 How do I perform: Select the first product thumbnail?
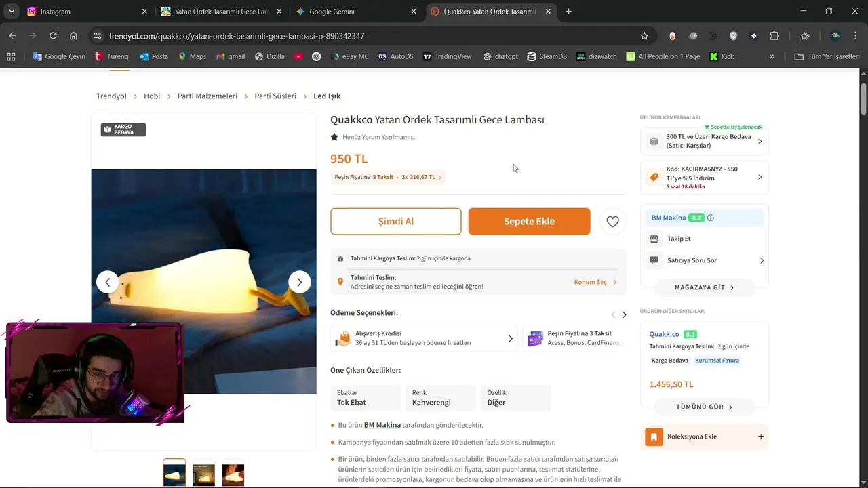coord(174,472)
